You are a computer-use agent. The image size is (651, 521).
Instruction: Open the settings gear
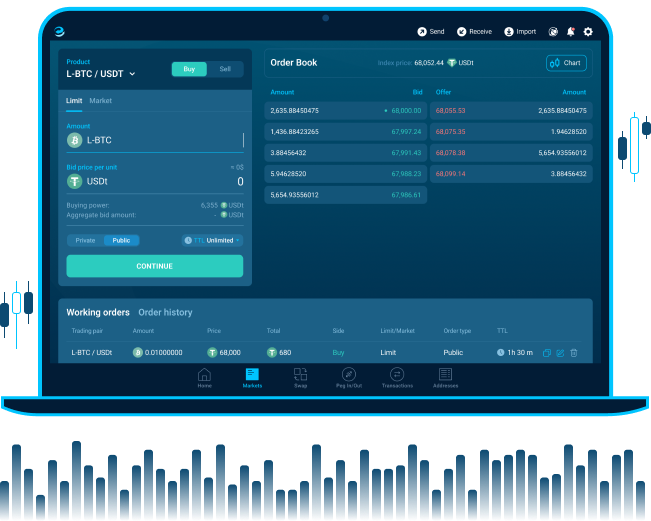588,32
